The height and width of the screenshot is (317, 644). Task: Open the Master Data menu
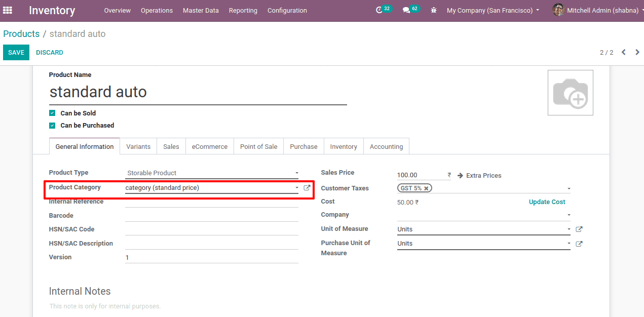click(x=201, y=10)
